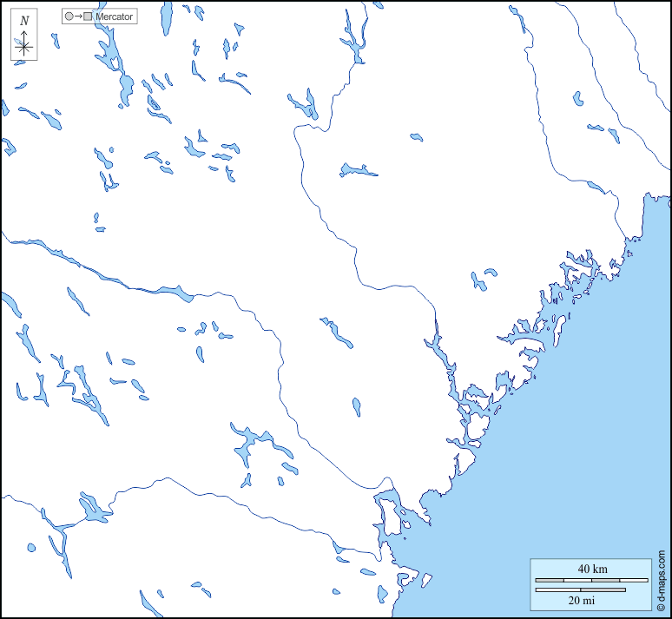
Task: Click the "N" north letter
Action: point(24,20)
